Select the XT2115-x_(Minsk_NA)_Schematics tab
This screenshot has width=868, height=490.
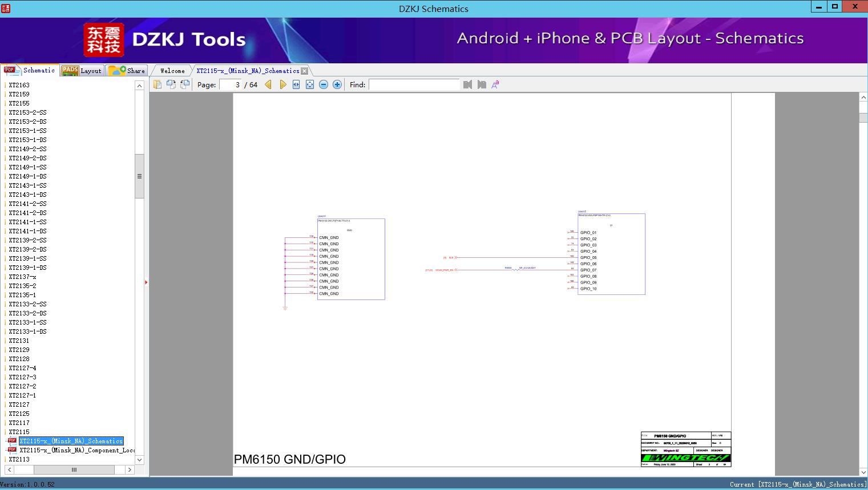pos(248,71)
